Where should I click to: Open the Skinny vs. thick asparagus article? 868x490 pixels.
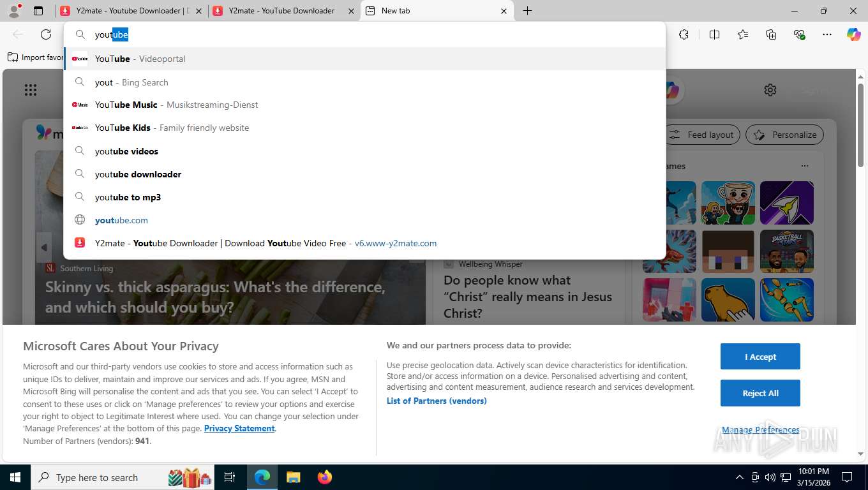(x=215, y=297)
